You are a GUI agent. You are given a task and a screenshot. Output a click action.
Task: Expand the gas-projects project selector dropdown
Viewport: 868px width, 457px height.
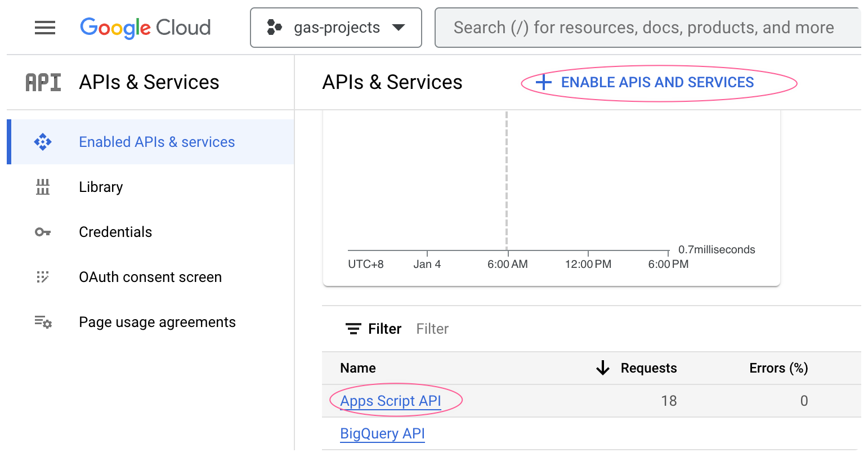(399, 28)
